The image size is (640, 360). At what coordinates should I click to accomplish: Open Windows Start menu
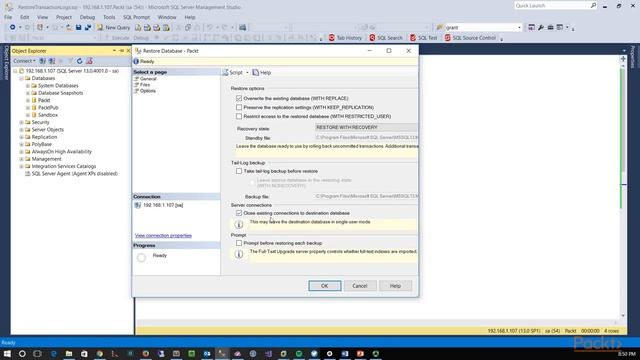(x=7, y=353)
